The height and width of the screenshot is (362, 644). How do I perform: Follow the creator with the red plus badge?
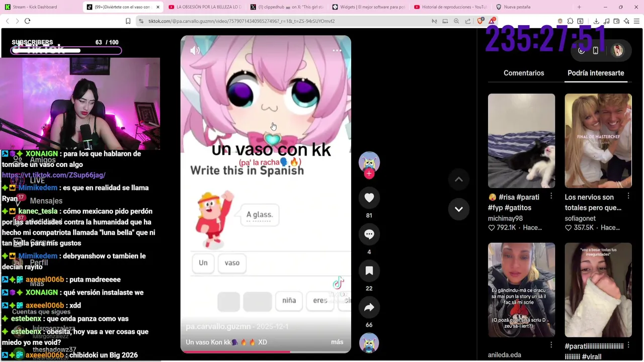[369, 173]
